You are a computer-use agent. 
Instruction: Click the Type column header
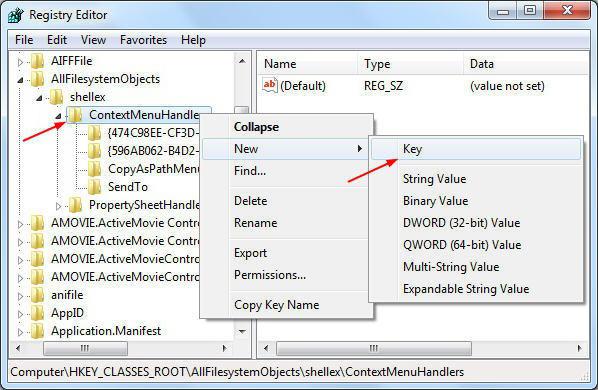(411, 64)
